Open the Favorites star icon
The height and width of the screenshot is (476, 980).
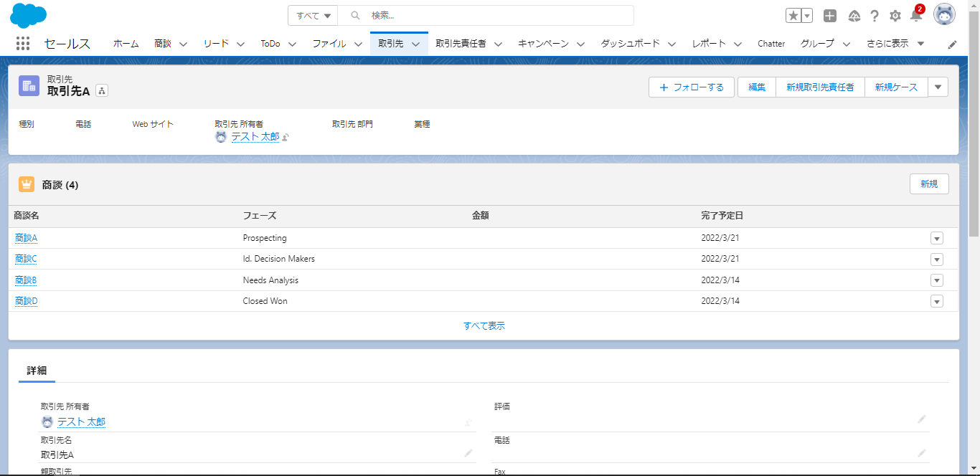coord(793,16)
